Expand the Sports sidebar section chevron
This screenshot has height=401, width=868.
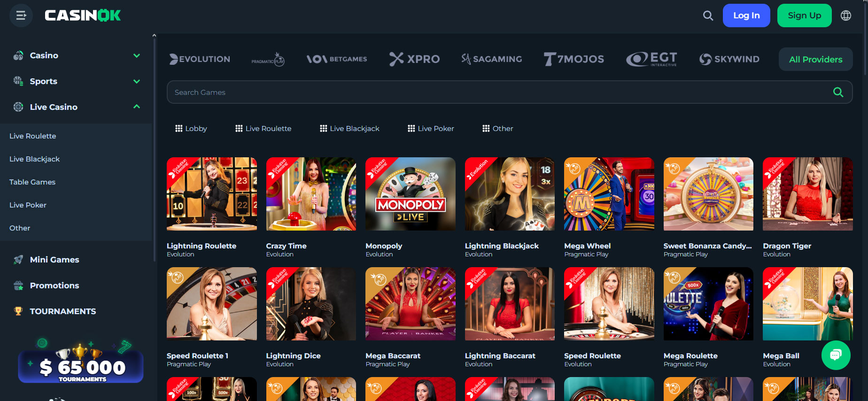(x=137, y=81)
